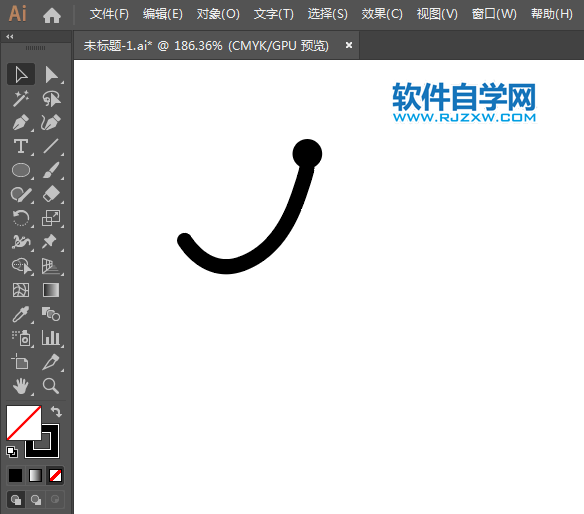The height and width of the screenshot is (514, 584).
Task: Select the Paintbrush tool
Action: (x=51, y=170)
